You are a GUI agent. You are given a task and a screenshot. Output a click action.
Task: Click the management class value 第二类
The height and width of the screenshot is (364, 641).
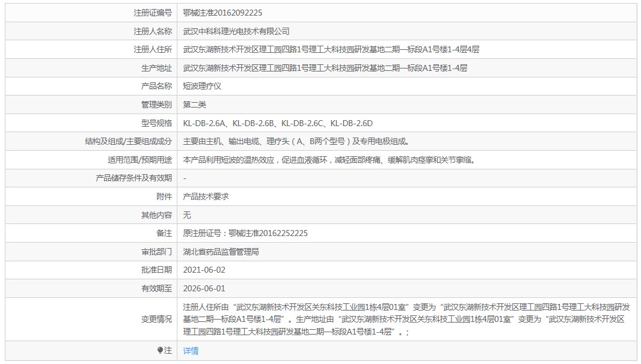click(195, 105)
